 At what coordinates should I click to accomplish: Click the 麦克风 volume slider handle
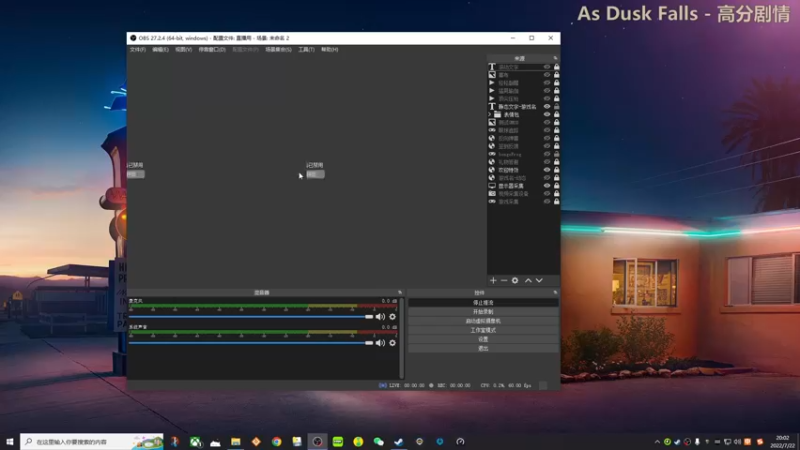[369, 317]
